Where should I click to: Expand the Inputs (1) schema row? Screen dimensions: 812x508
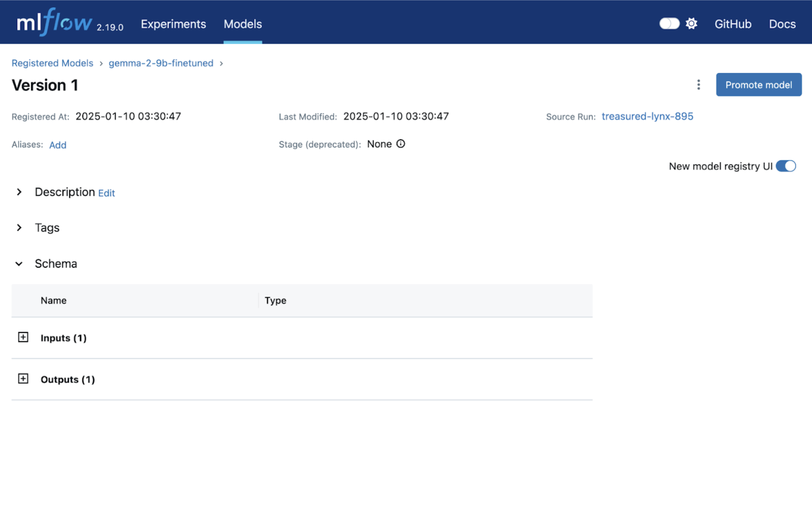pyautogui.click(x=23, y=337)
